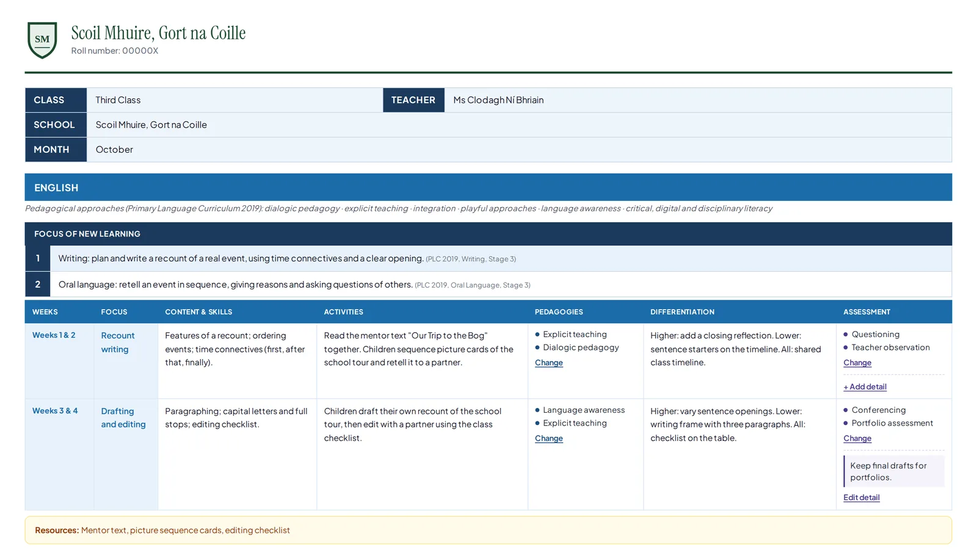This screenshot has height=560, width=977.
Task: Click Change under Weeks 1 & 2 assessment
Action: (x=857, y=363)
